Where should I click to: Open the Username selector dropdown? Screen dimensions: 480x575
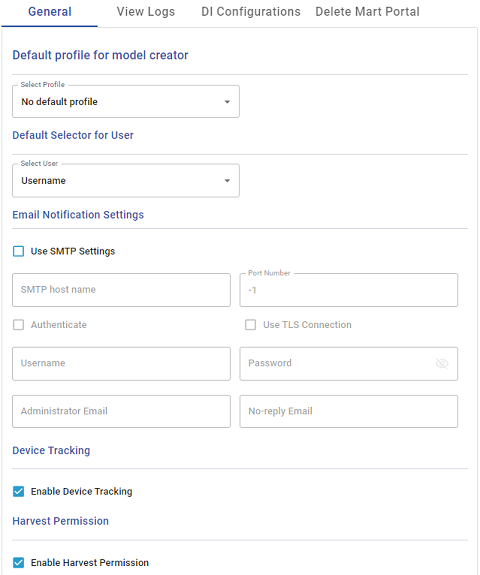[x=126, y=180]
